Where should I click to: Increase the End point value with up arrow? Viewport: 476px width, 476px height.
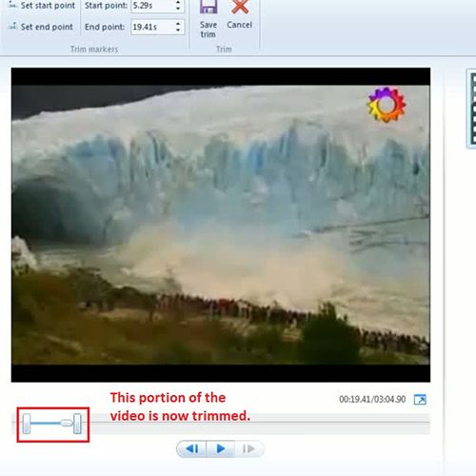click(x=178, y=24)
